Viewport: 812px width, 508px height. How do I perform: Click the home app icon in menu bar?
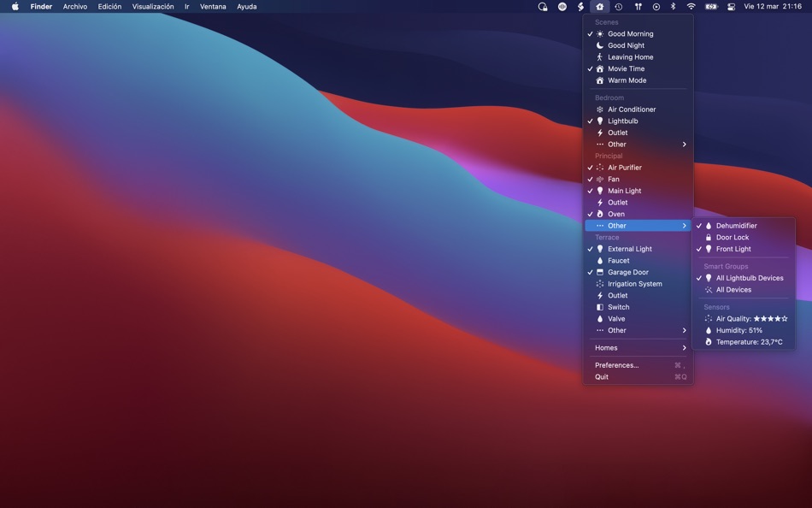(x=599, y=7)
